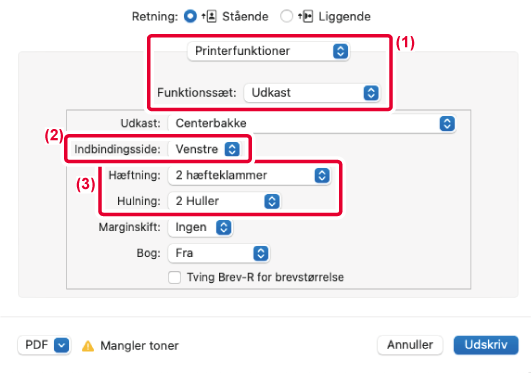Open the Funktionssæt Udkast dropdown
531x373 pixels.
point(312,93)
